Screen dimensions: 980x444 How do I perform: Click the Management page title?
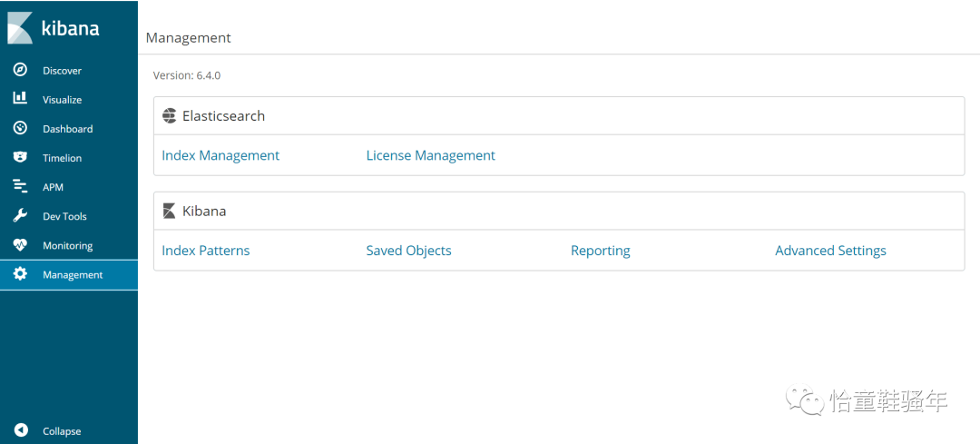pyautogui.click(x=188, y=38)
